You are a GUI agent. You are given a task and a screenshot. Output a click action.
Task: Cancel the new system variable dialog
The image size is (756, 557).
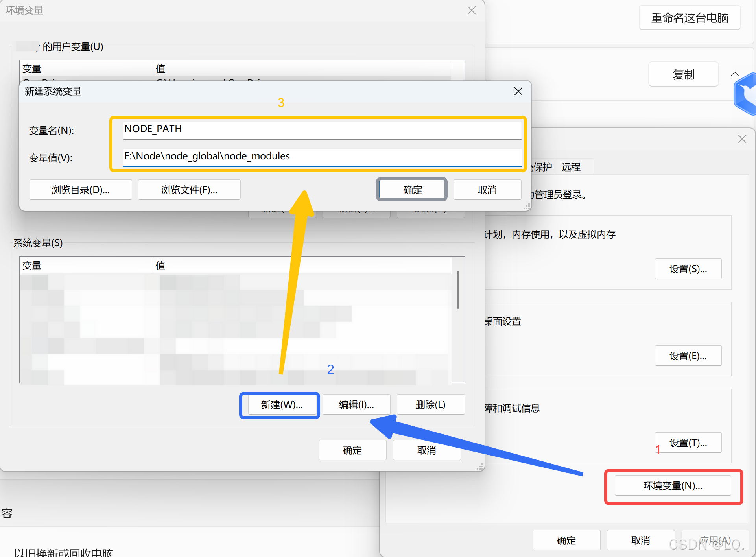(487, 190)
